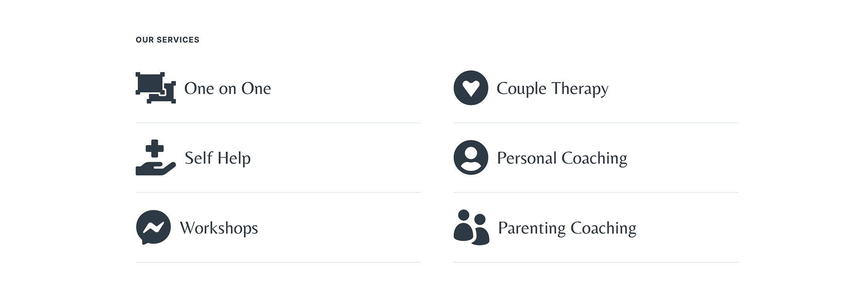Go to Personal Coaching service
The image size is (868, 292).
pos(561,158)
